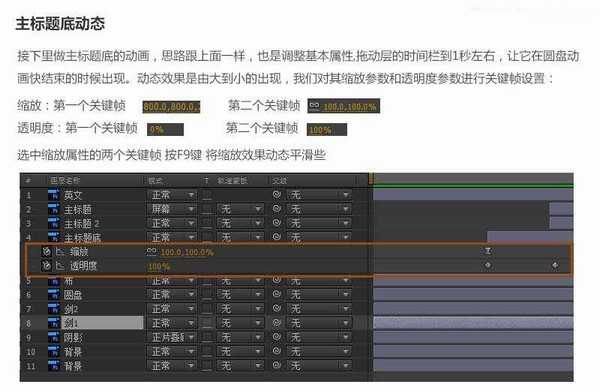Open track matte dropdown for 圆盘 layer

click(x=240, y=294)
